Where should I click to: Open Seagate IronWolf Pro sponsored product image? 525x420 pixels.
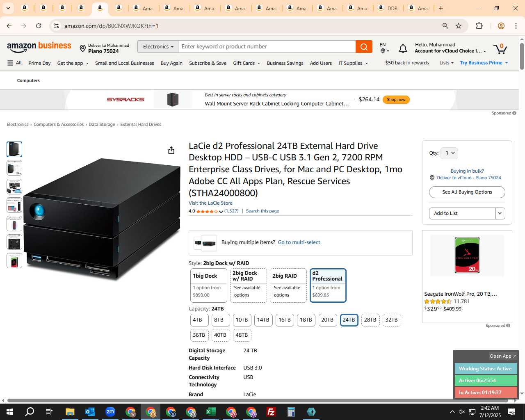pyautogui.click(x=467, y=255)
